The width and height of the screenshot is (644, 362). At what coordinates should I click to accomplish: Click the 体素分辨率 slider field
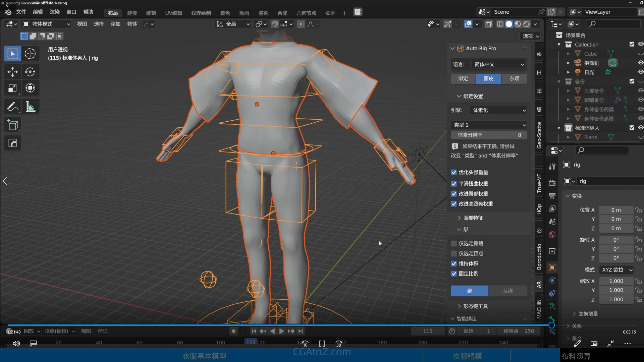[489, 135]
